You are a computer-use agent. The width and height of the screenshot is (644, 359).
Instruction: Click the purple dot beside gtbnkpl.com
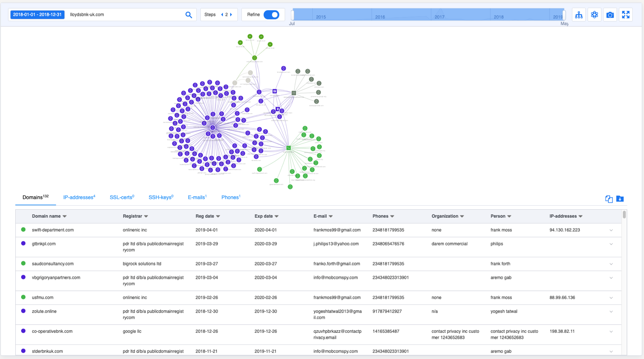[x=23, y=244]
